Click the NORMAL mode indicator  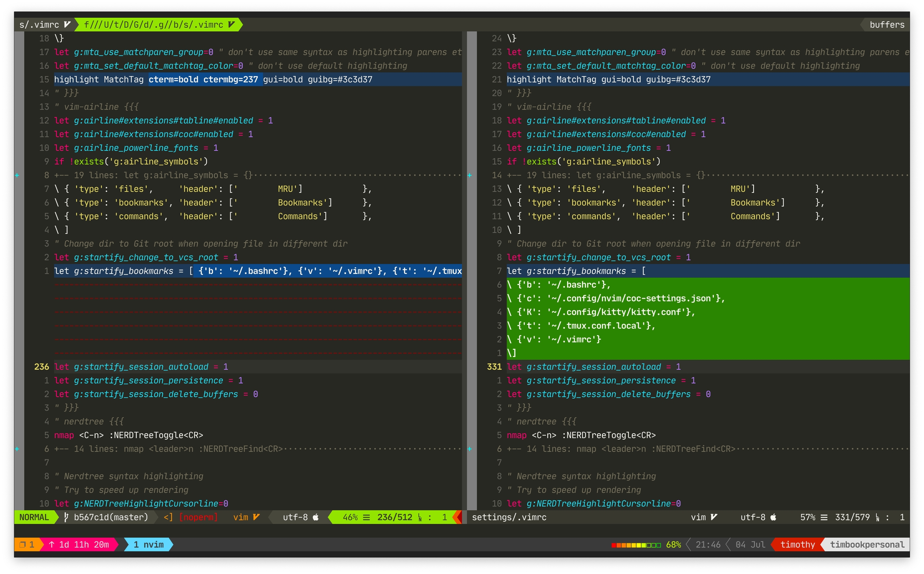pyautogui.click(x=34, y=517)
